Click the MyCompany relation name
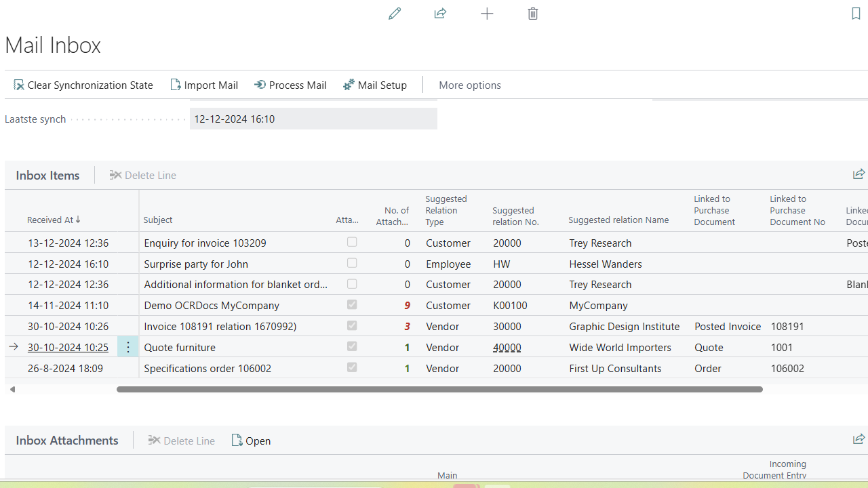 (599, 305)
